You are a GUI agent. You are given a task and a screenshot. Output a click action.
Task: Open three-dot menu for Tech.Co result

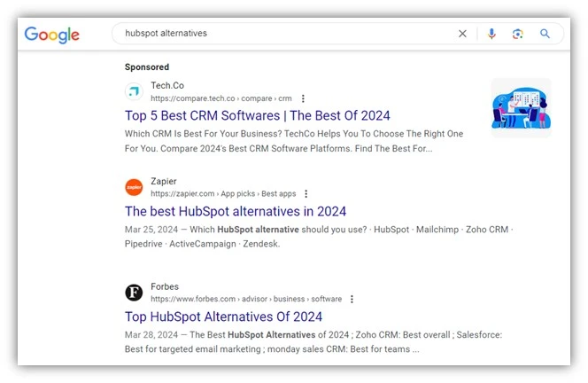(x=303, y=98)
